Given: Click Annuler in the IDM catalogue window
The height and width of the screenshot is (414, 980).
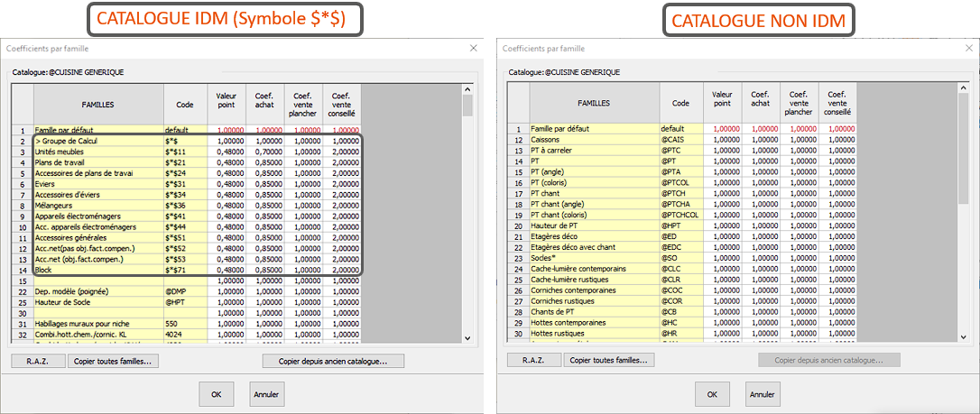Looking at the screenshot, I should [x=267, y=394].
